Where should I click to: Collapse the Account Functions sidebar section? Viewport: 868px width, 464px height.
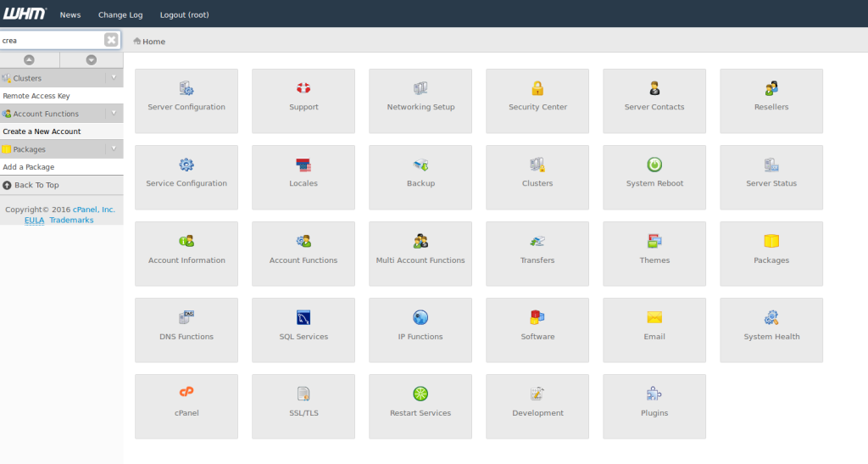coord(114,114)
